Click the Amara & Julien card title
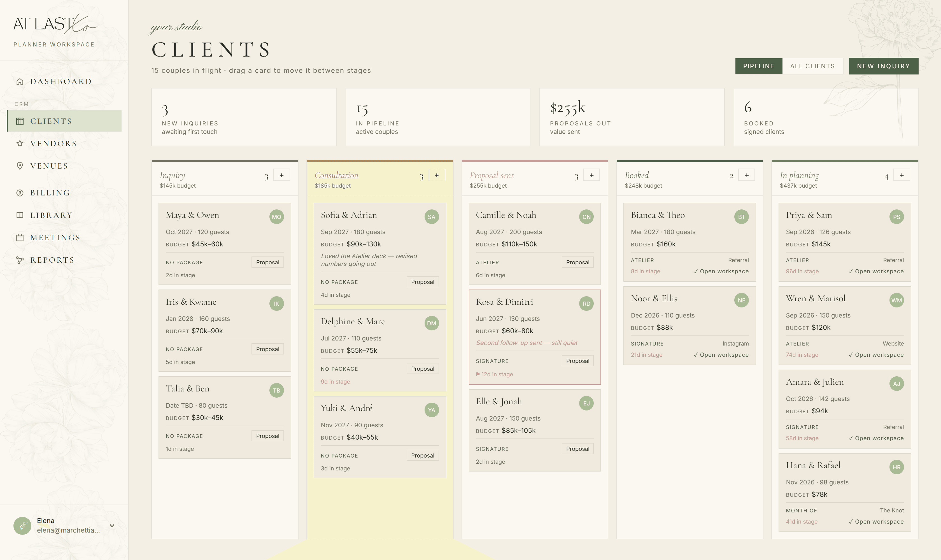 (814, 382)
